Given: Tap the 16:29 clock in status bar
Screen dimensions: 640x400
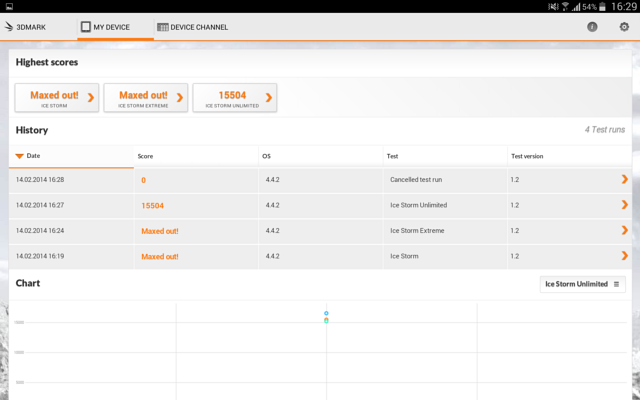Looking at the screenshot, I should coord(624,7).
